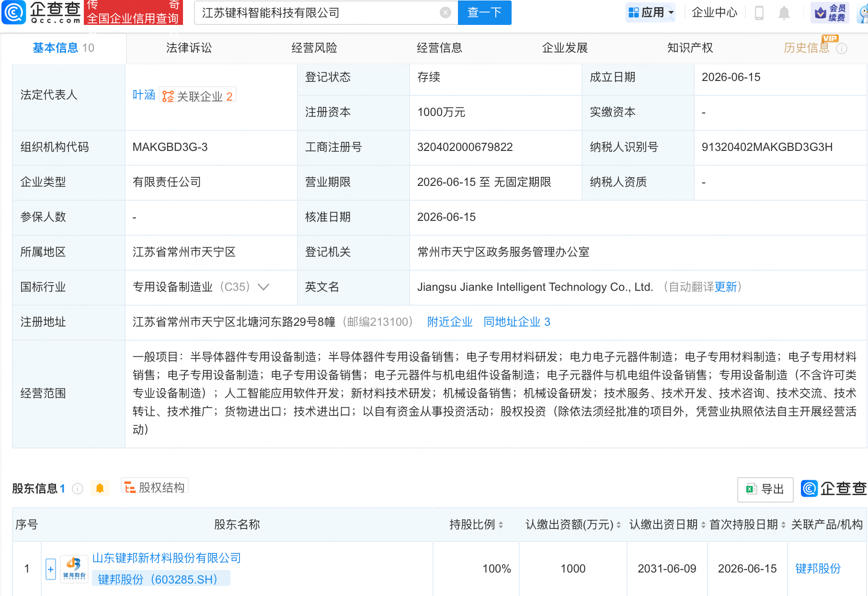Click the 经营范围 row label

click(43, 393)
